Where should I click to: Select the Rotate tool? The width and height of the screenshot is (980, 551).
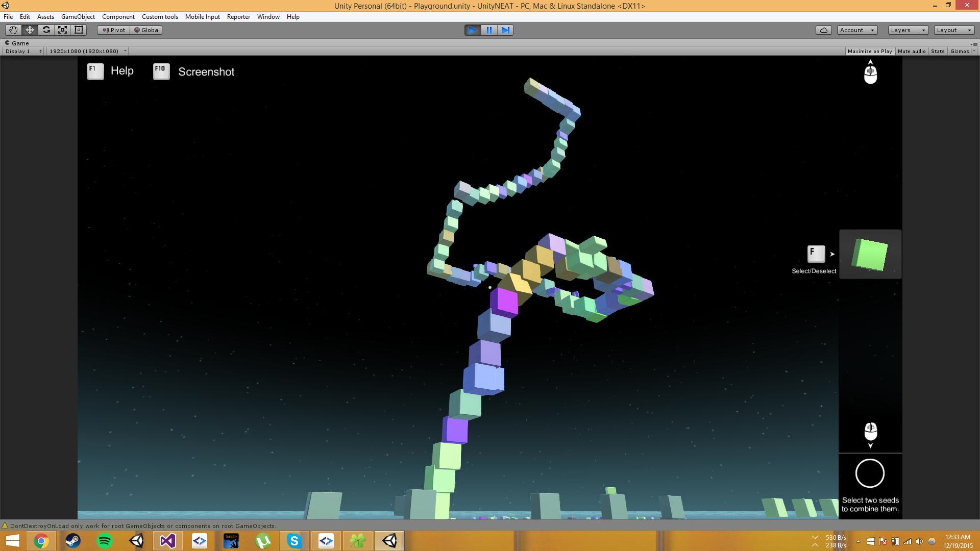[x=46, y=30]
